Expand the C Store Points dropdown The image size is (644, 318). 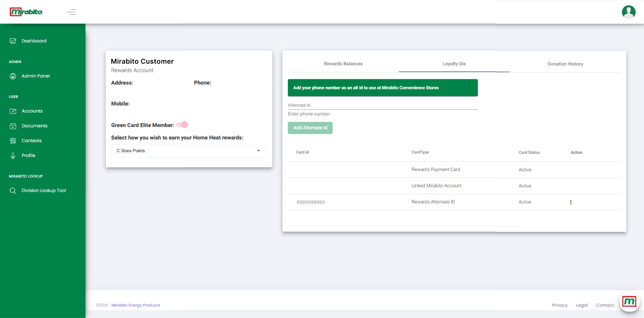coord(189,151)
